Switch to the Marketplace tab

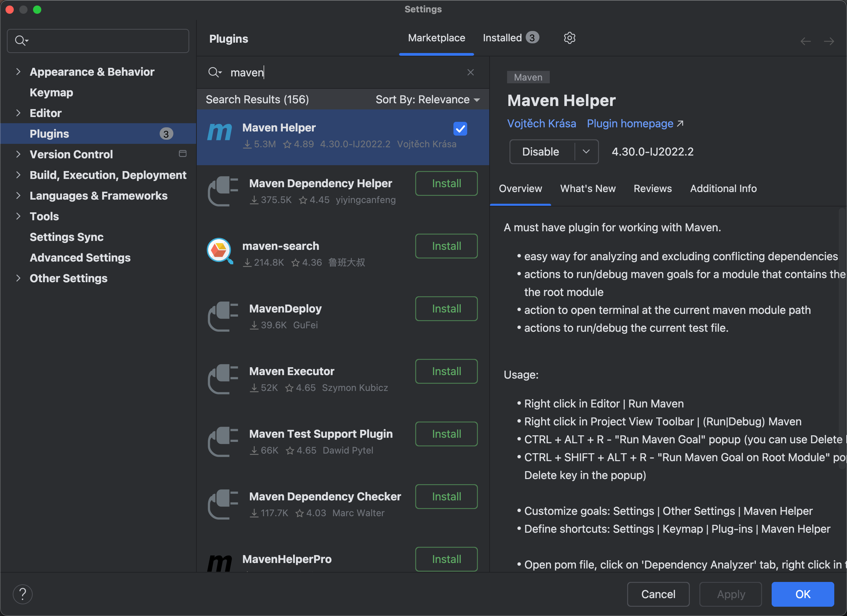tap(436, 38)
